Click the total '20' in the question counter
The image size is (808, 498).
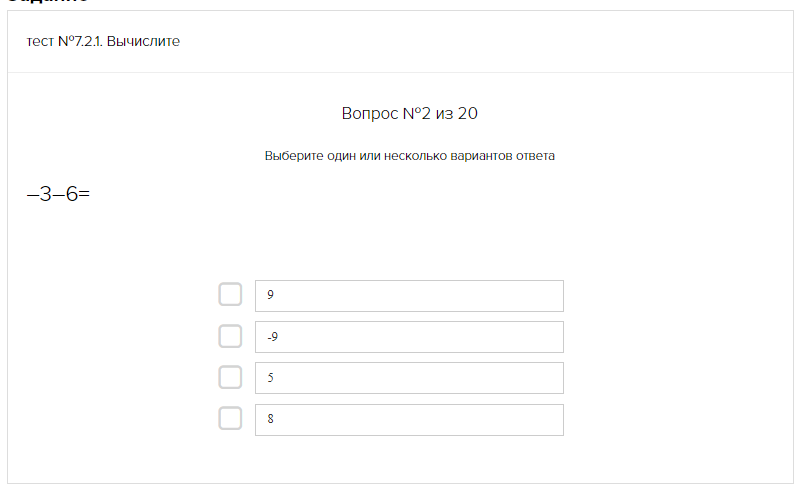(x=467, y=114)
